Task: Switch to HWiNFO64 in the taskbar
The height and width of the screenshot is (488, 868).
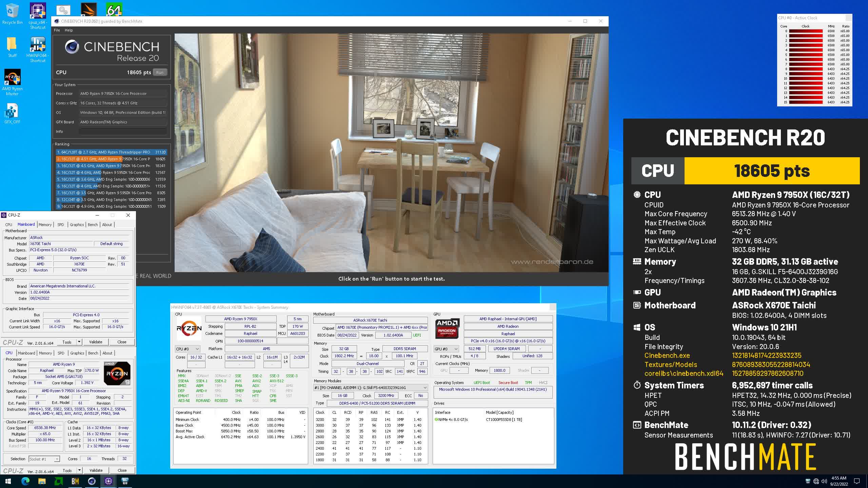Action: click(125, 481)
